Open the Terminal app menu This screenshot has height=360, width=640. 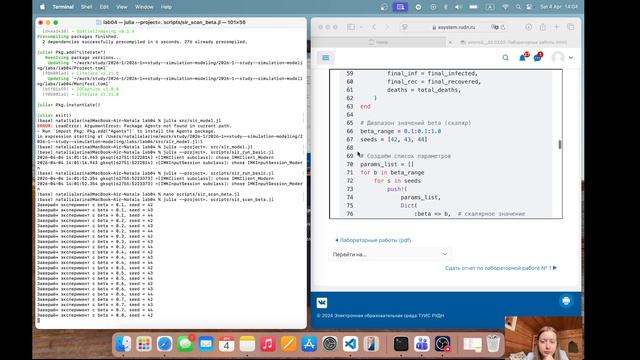point(63,7)
